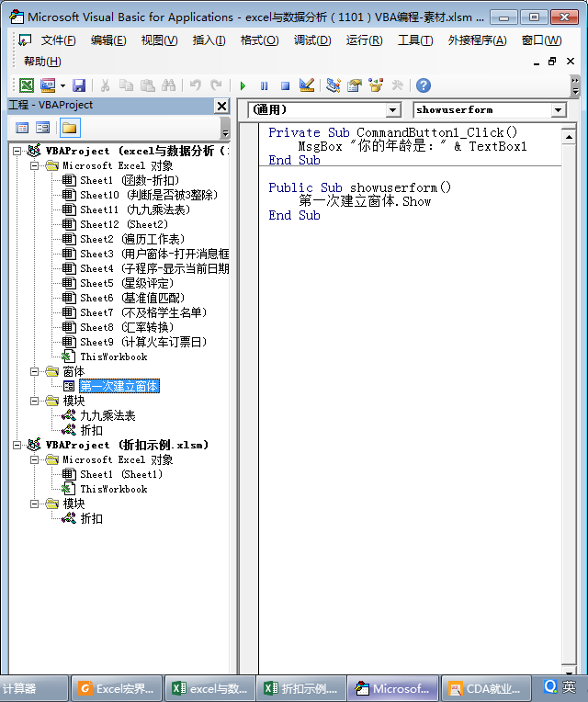Click the Redo arrow icon
The height and width of the screenshot is (702, 588).
(x=217, y=85)
